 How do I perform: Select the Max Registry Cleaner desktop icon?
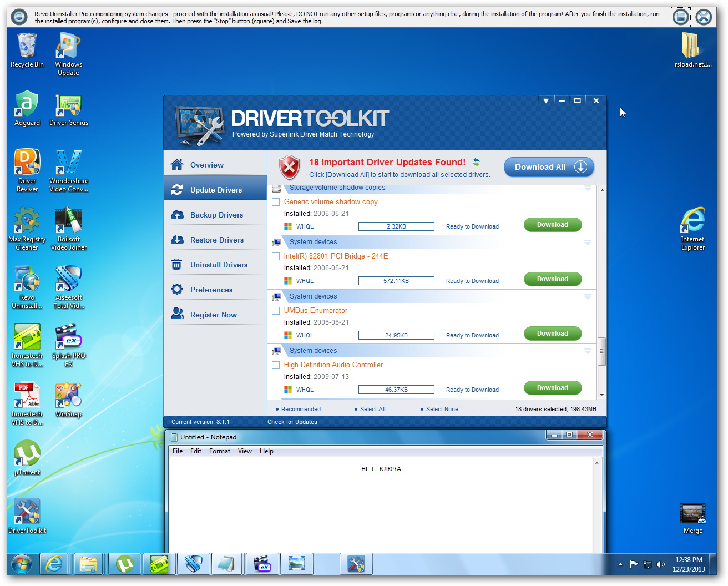pyautogui.click(x=27, y=229)
